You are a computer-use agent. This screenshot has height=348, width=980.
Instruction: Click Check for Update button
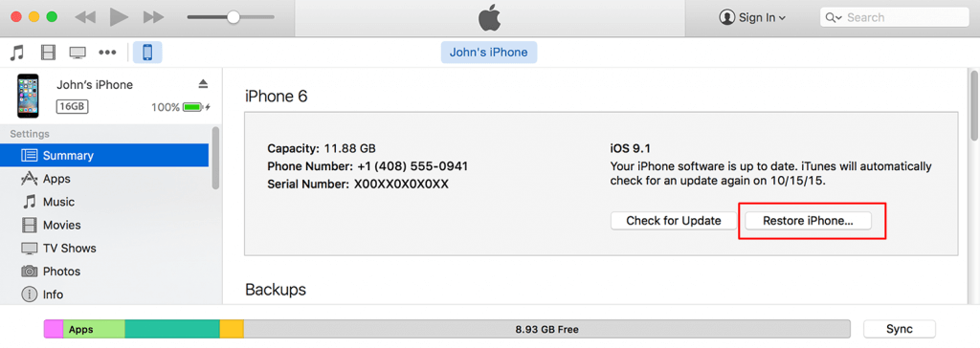pos(674,221)
